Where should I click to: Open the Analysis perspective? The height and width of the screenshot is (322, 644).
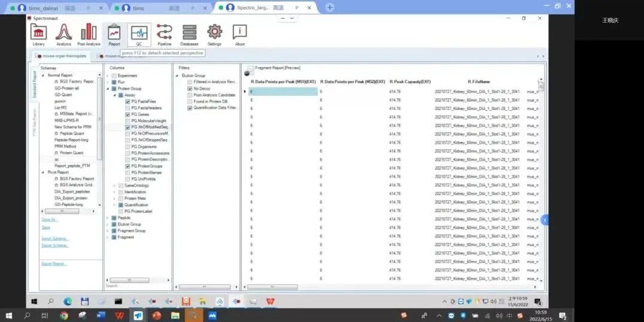63,35
